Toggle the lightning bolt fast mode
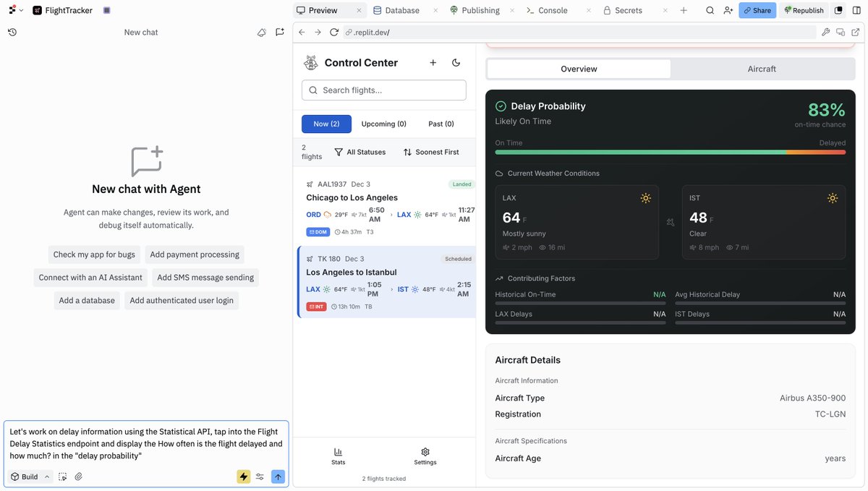 tap(244, 477)
